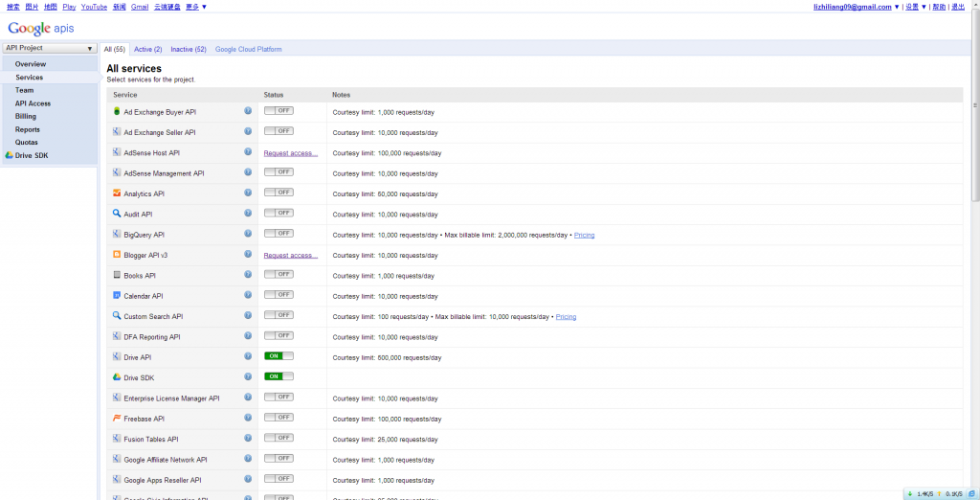Open help icon for Drive API

click(248, 356)
